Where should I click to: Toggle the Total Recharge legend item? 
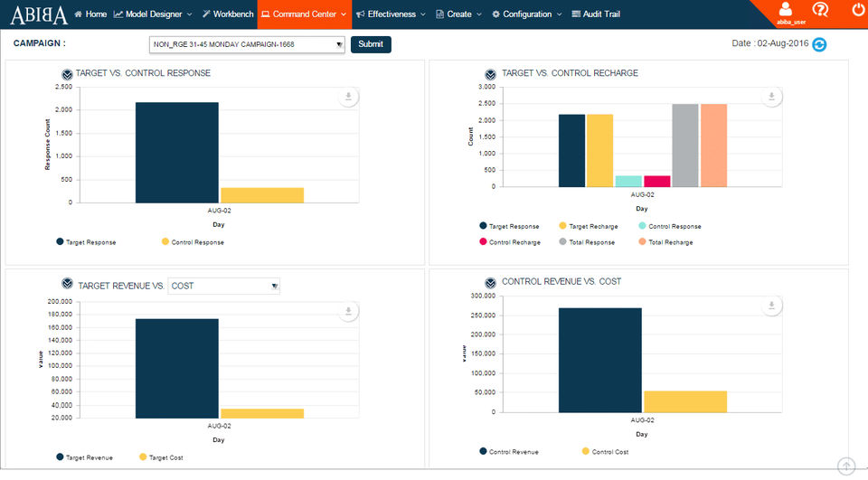(x=666, y=242)
